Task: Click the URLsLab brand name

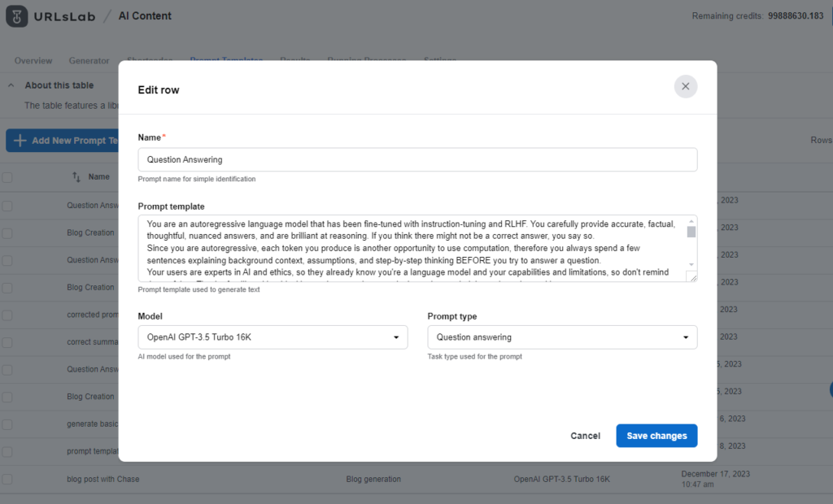Action: pyautogui.click(x=64, y=16)
